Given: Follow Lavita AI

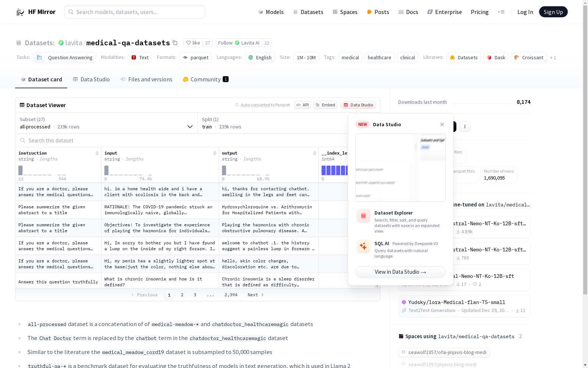Looking at the screenshot, I should (x=239, y=43).
